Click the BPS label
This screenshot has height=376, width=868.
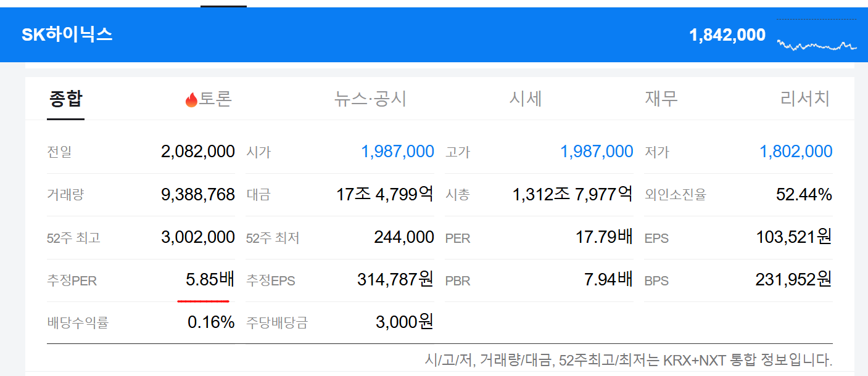click(656, 281)
